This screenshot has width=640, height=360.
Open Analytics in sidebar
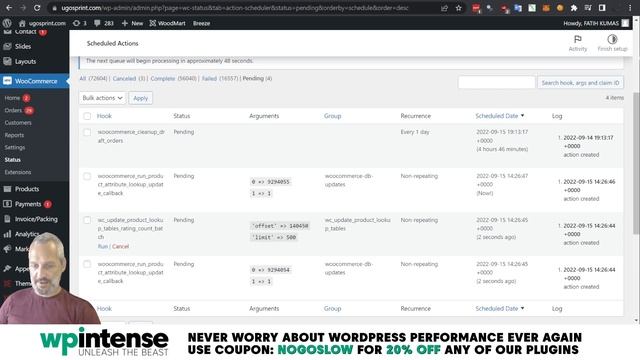27,234
